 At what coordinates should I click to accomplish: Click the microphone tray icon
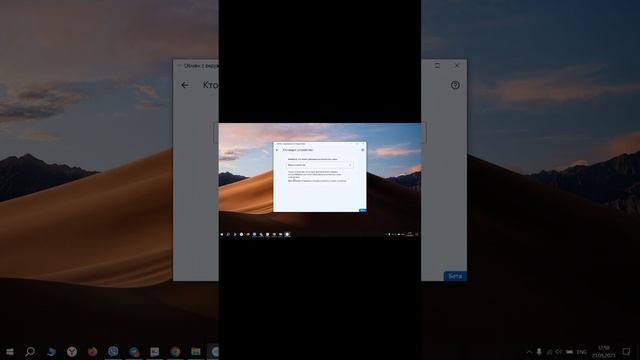[x=539, y=351]
